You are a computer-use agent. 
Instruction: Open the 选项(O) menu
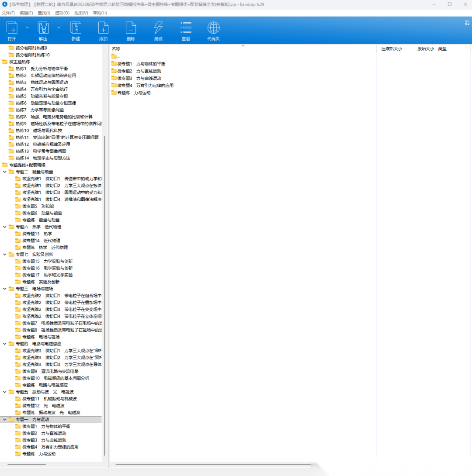coord(62,13)
